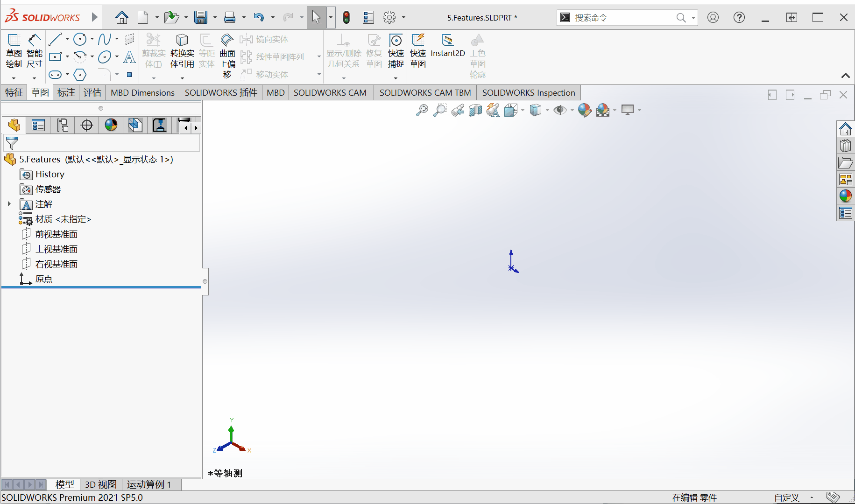Toggle Instant2D mode
The width and height of the screenshot is (855, 504).
pyautogui.click(x=447, y=46)
